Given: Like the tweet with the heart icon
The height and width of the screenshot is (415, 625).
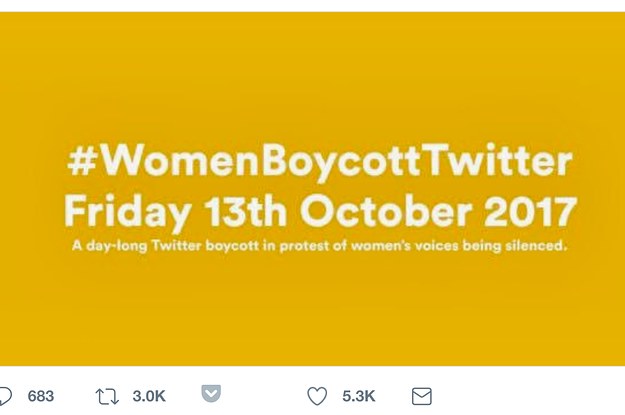Looking at the screenshot, I should coord(317,396).
